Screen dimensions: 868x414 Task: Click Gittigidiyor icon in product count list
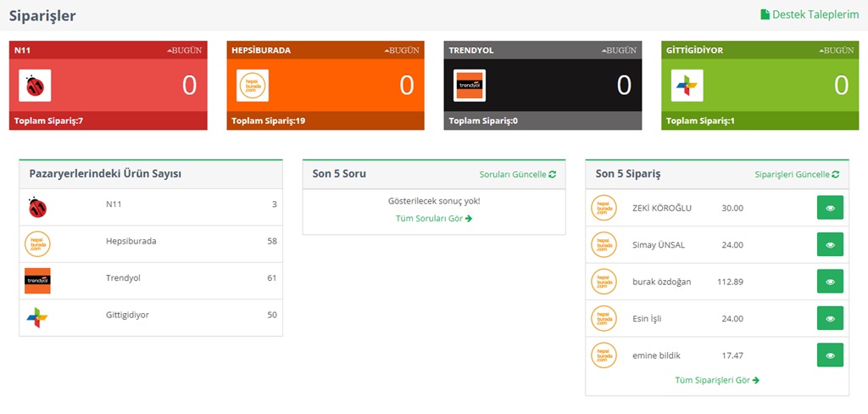tap(37, 317)
